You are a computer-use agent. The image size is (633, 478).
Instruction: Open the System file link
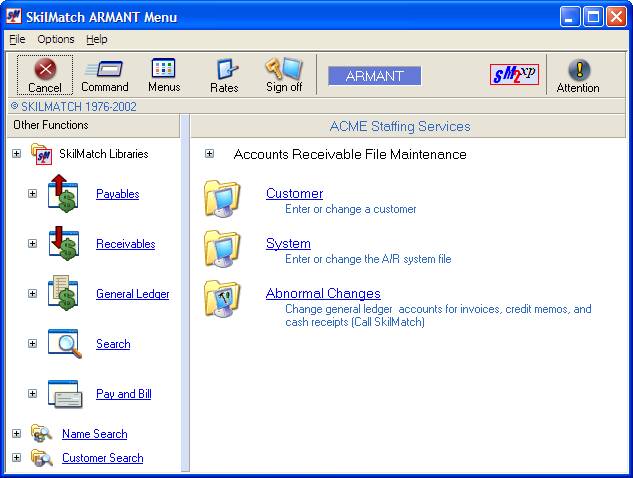(x=288, y=243)
